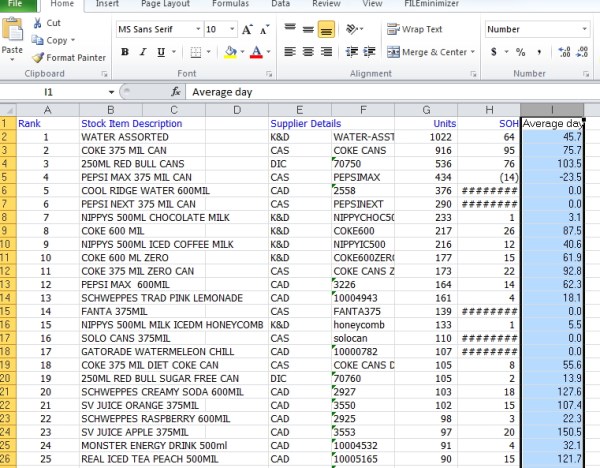Image resolution: width=600 pixels, height=468 pixels.
Task: Decrease font size with Shrink Font
Action: [264, 29]
